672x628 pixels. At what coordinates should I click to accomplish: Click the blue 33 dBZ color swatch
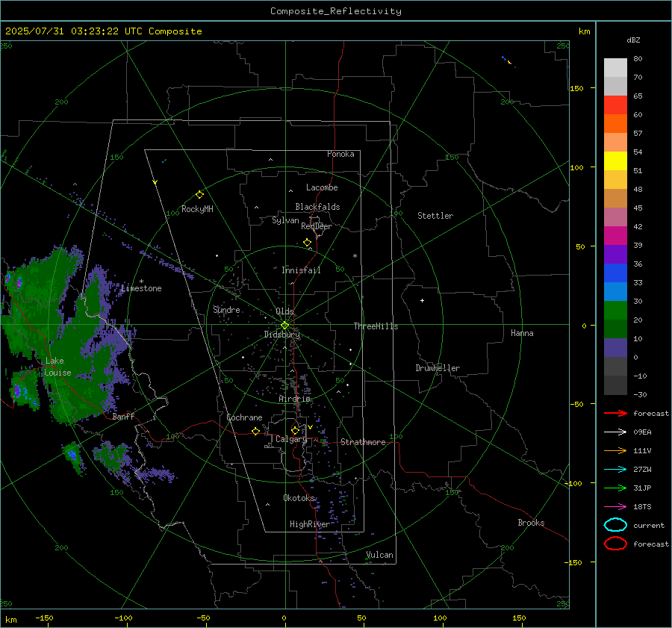[615, 273]
